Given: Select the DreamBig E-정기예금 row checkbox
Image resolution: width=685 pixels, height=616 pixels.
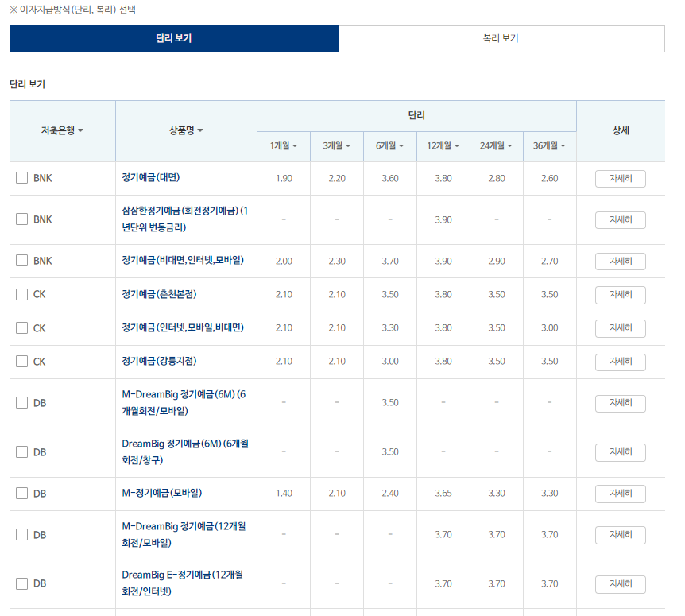Looking at the screenshot, I should [22, 583].
